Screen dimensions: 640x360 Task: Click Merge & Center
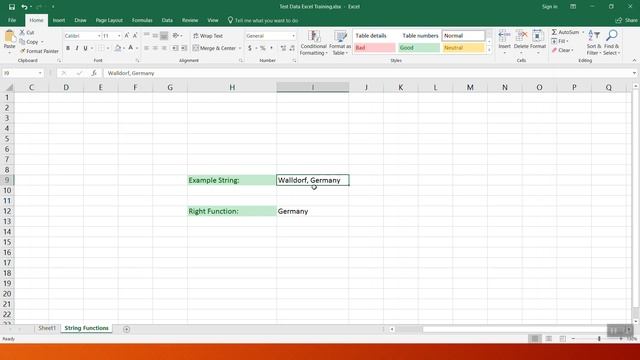[215, 48]
